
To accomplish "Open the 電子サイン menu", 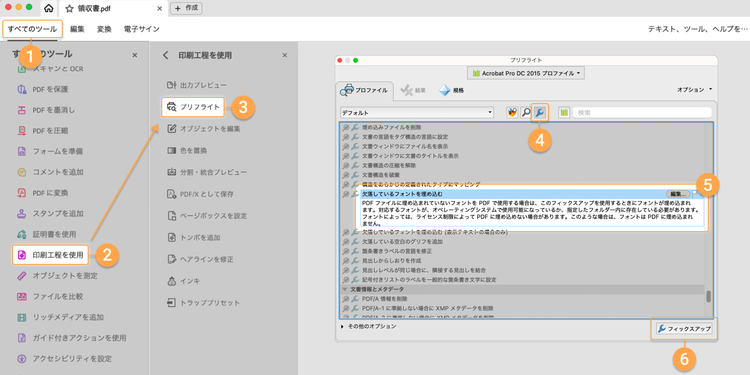I will click(142, 29).
